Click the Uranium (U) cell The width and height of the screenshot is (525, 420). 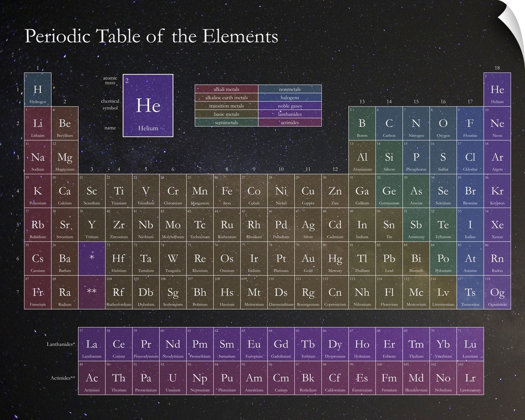pos(173,377)
